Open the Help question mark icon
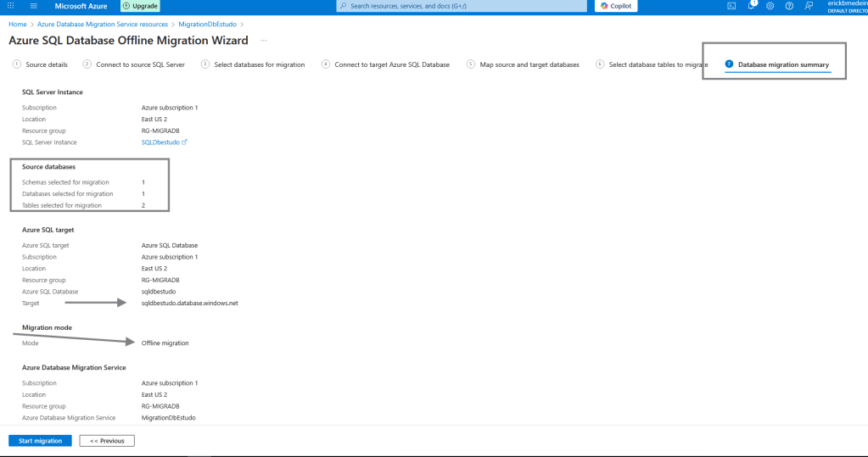The image size is (868, 457). click(789, 6)
